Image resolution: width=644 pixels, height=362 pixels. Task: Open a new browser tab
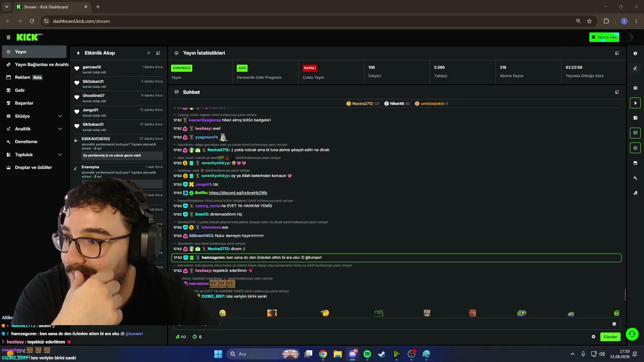click(x=98, y=7)
